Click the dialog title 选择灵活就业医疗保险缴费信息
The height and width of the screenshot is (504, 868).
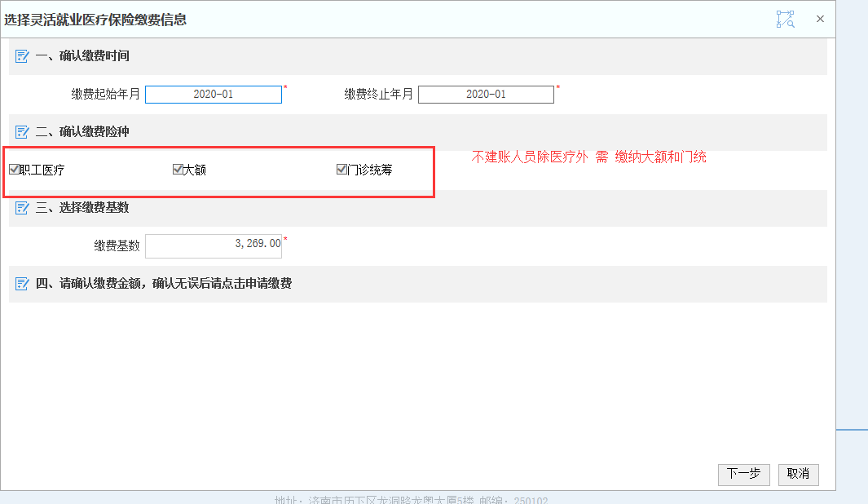pyautogui.click(x=95, y=20)
